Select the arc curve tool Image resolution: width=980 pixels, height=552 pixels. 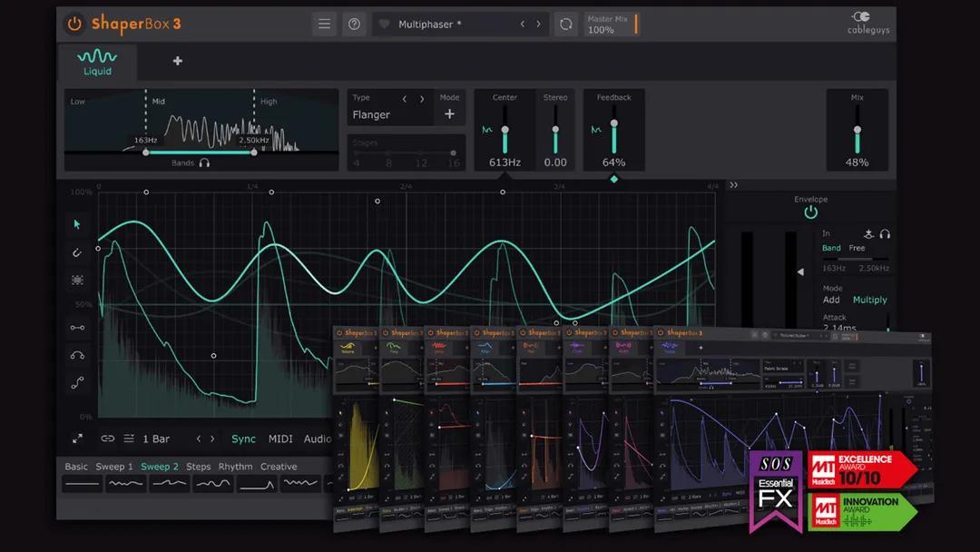point(77,355)
